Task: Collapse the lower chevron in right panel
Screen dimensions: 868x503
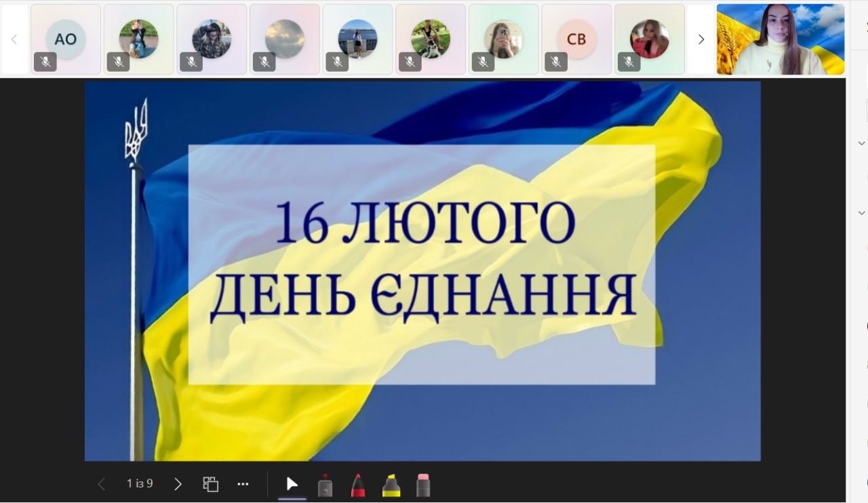Action: pyautogui.click(x=861, y=213)
